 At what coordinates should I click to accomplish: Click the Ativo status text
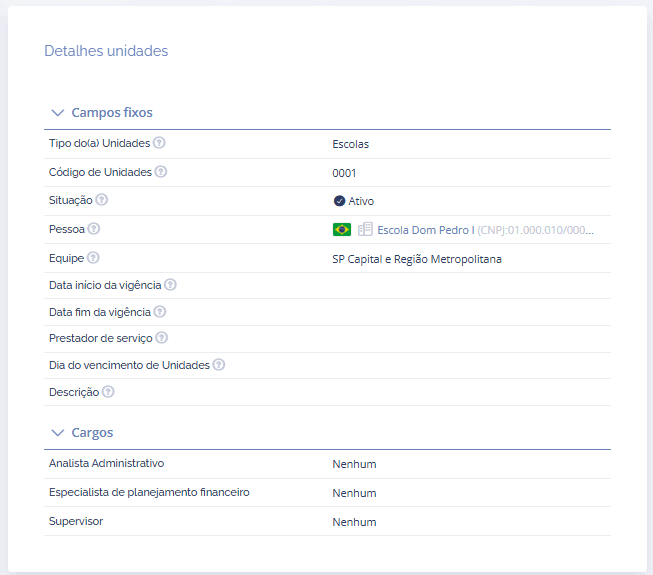click(x=361, y=202)
